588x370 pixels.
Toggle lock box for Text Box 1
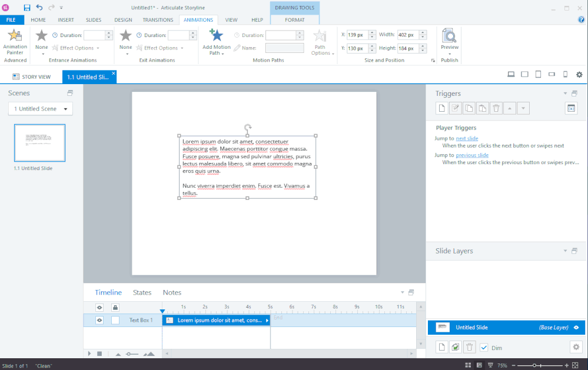pos(115,320)
